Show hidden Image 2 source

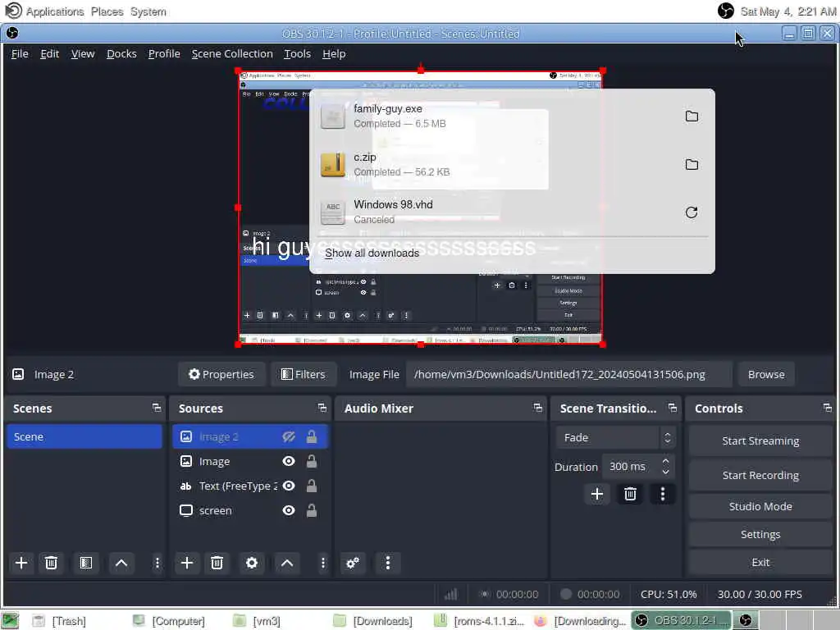[x=289, y=437]
